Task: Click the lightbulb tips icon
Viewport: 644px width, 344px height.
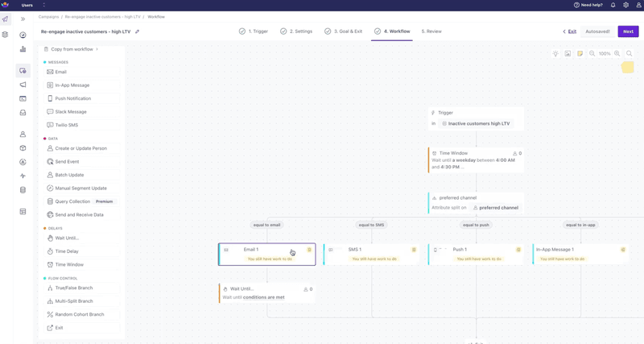Action: pos(555,54)
